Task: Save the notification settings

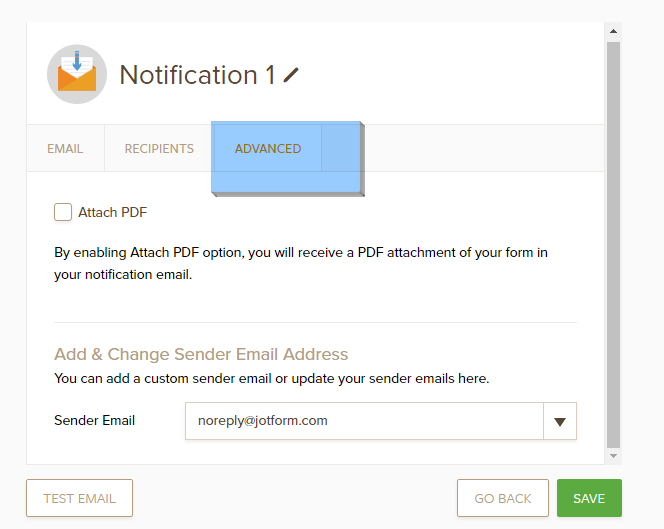Action: tap(589, 498)
